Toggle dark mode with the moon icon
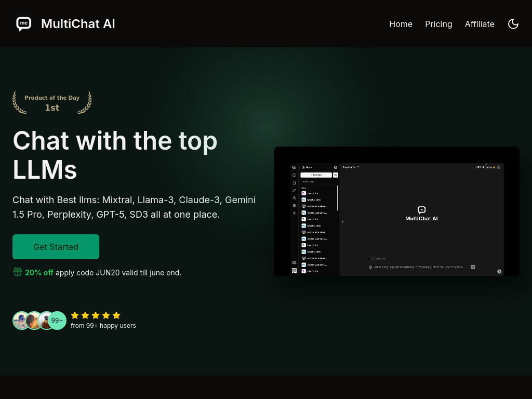The image size is (532, 399). 513,24
